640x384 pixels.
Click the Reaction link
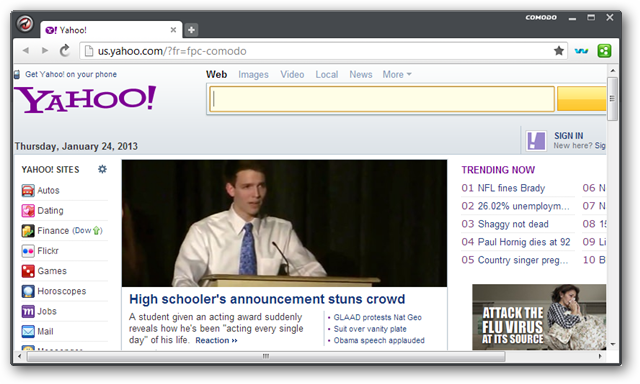pyautogui.click(x=216, y=340)
